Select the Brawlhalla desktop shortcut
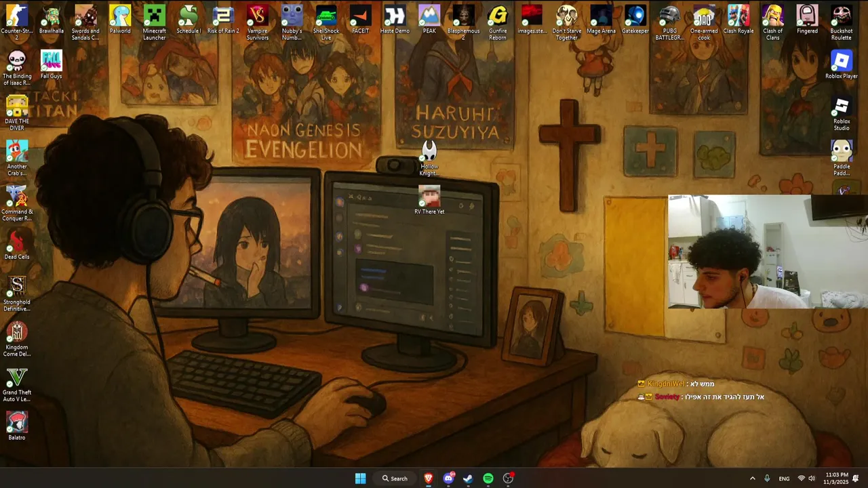Image resolution: width=868 pixels, height=488 pixels. click(52, 19)
